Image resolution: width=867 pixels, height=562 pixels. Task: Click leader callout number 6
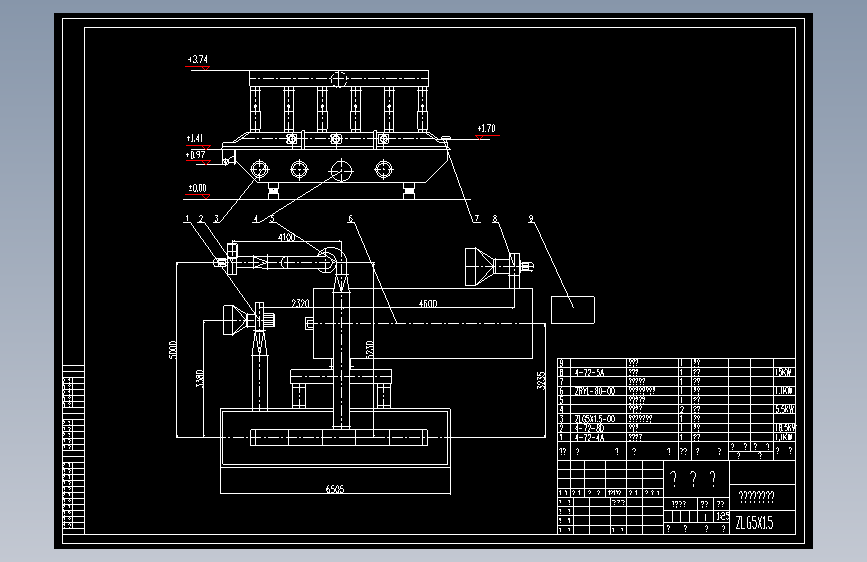click(350, 219)
